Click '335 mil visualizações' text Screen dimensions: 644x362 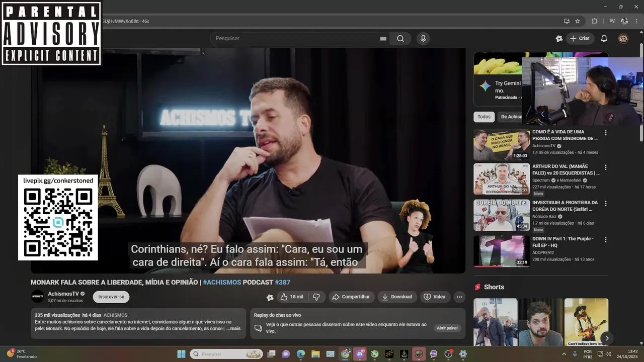[57, 315]
